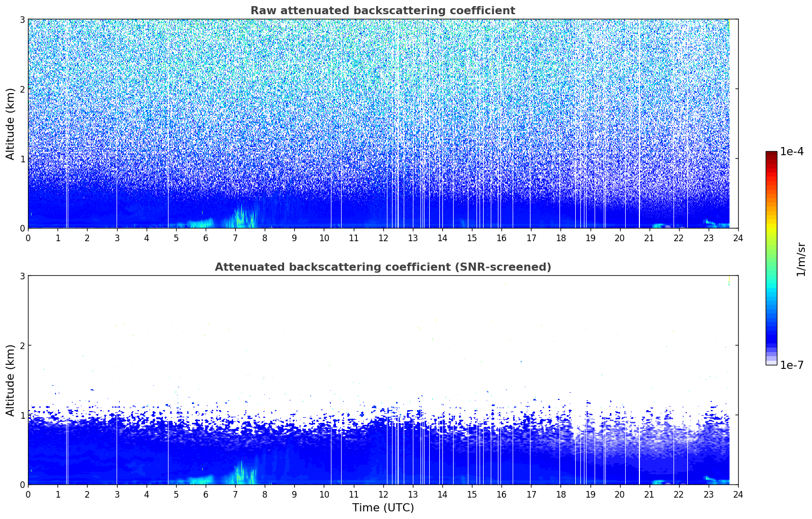The width and height of the screenshot is (812, 519).
Task: Click the yellow spike at the upper plot's top-right
Action: tap(729, 25)
